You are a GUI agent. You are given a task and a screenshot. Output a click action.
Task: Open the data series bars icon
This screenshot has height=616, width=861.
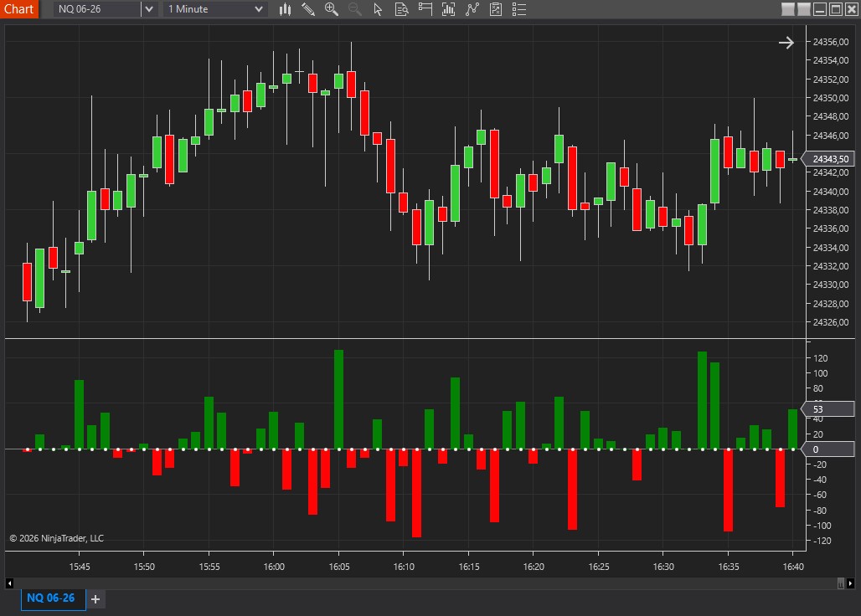pos(448,9)
